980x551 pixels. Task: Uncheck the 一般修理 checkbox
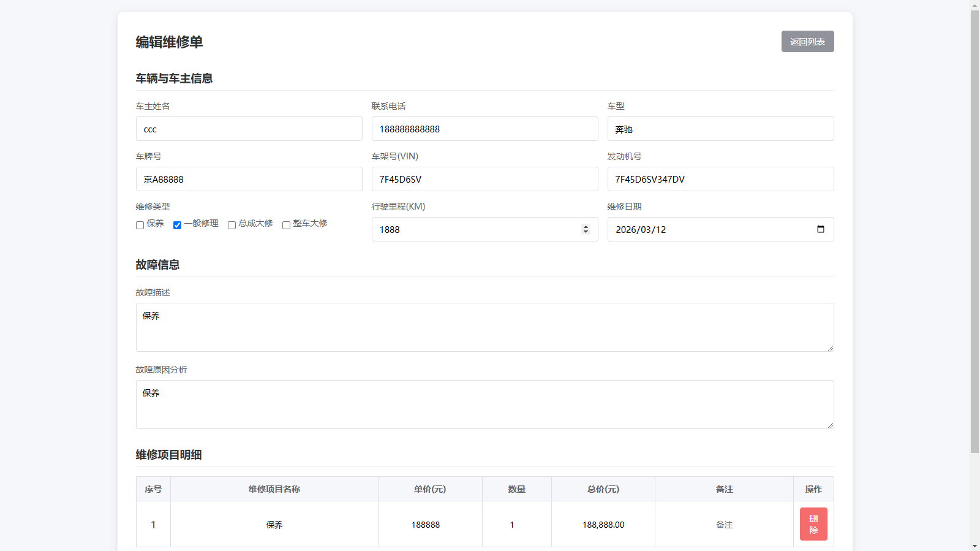pos(178,225)
